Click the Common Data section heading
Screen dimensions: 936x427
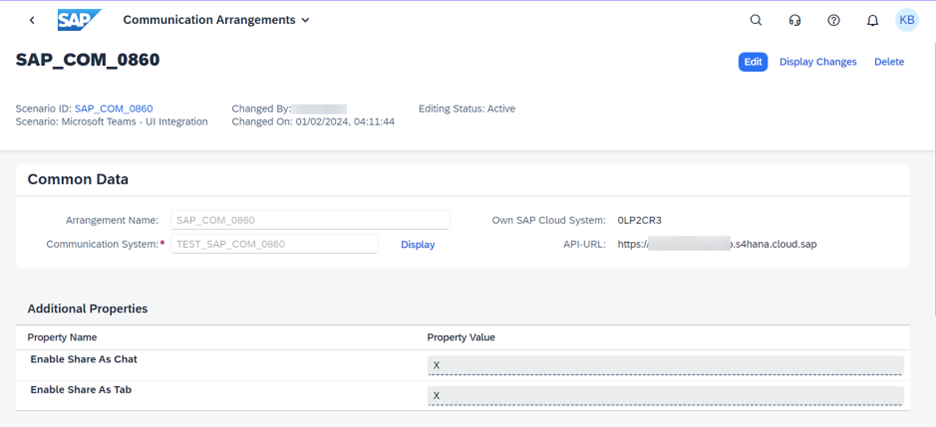coord(78,179)
